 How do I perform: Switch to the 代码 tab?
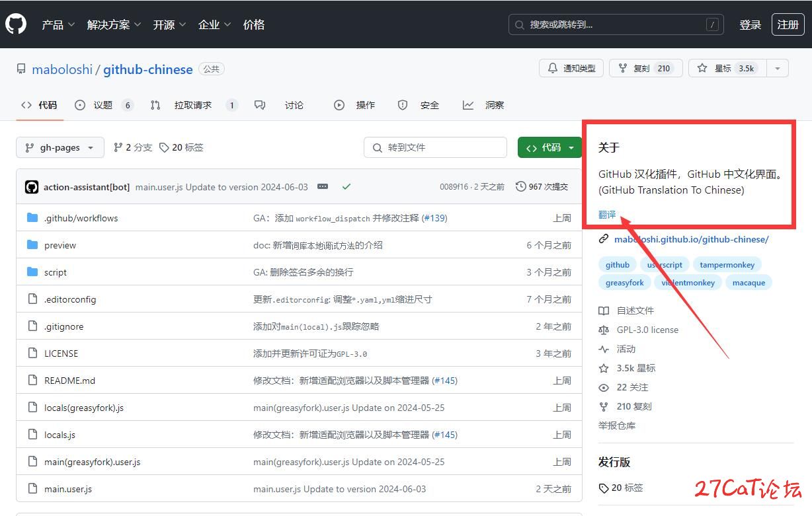pyautogui.click(x=39, y=105)
